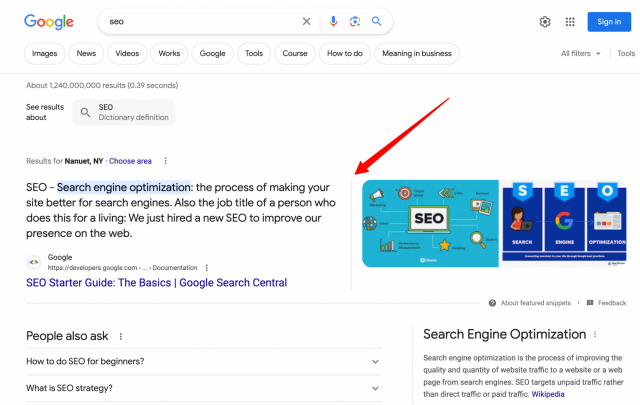Select the Images filter tab
This screenshot has width=640, height=405.
[44, 53]
